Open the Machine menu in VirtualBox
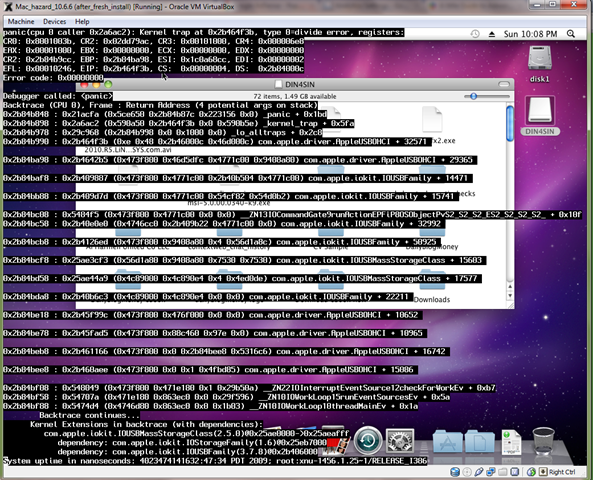 (21, 22)
